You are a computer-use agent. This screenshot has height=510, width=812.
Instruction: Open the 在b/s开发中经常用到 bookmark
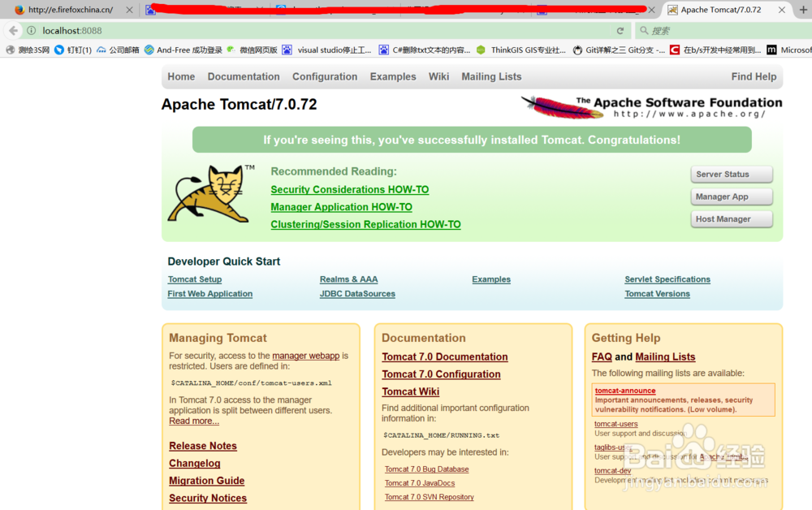click(715, 50)
